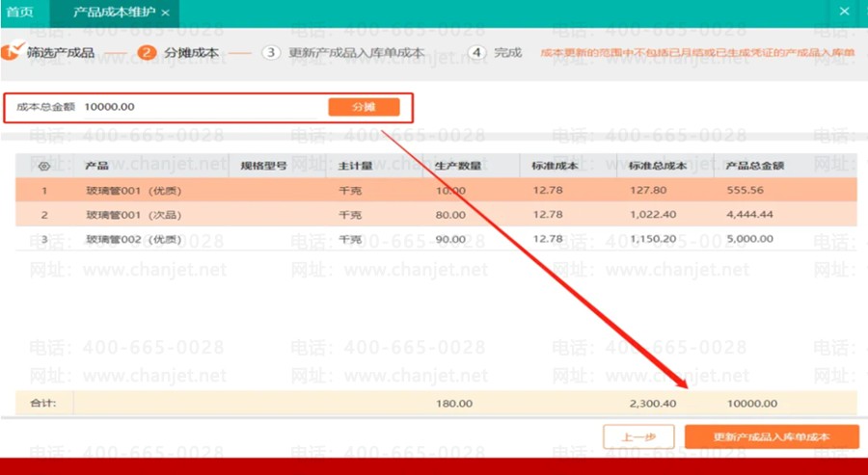Screen dimensions: 868x475
Task: Select the 产品成本维护 tab
Action: point(114,13)
